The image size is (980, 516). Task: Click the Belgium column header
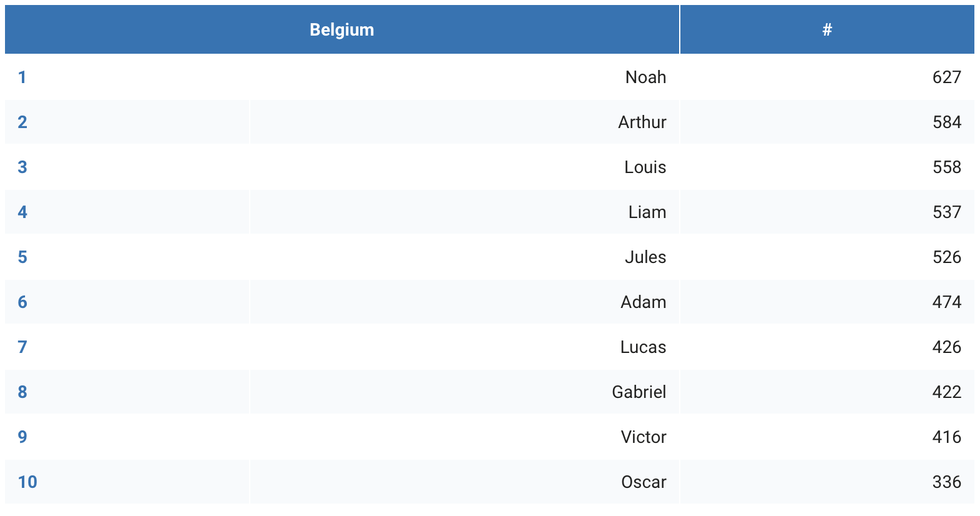342,29
